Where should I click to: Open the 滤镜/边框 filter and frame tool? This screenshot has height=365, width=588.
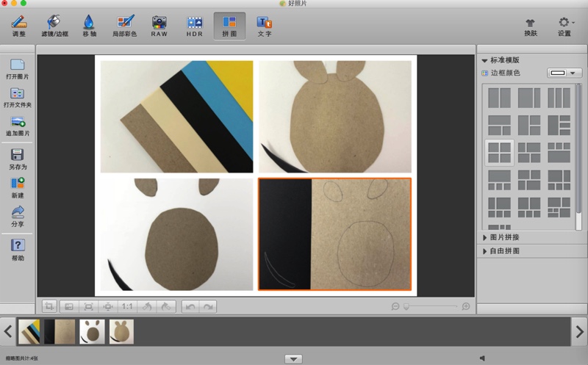click(54, 26)
